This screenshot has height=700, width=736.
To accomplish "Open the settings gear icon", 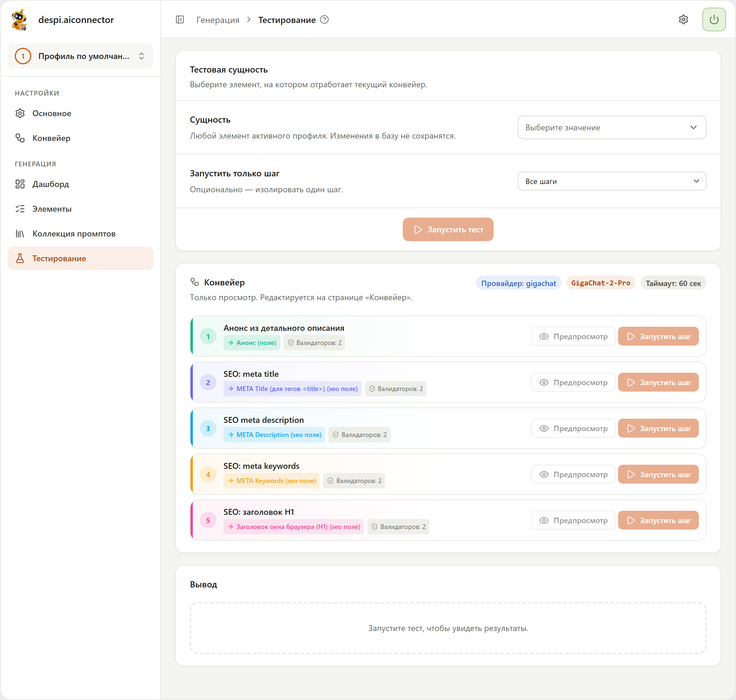I will pos(684,19).
